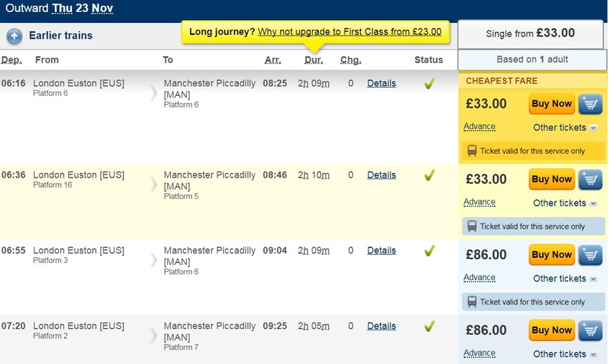
Task: Click Buy Now for the 06:16 train
Action: click(552, 104)
